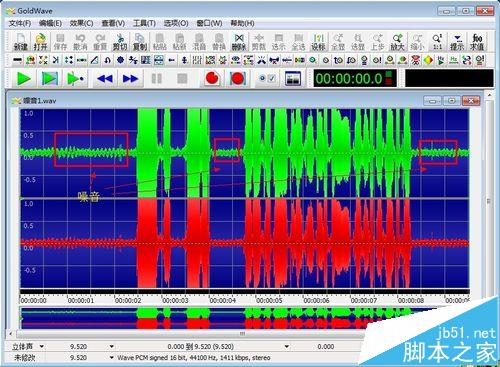Open the dropdown arrow after the first 9.520 value
Viewport: 500px width, 367px height.
click(x=111, y=347)
